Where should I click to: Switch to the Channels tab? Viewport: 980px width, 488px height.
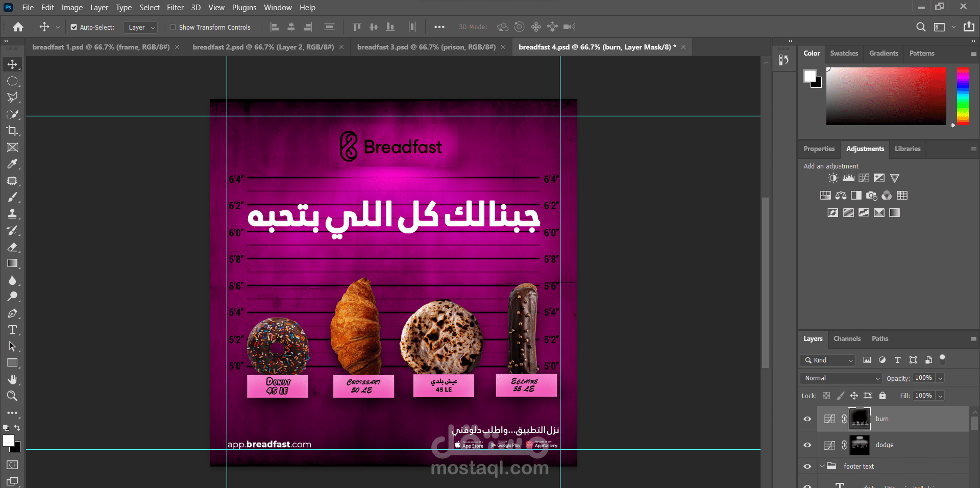coord(847,338)
